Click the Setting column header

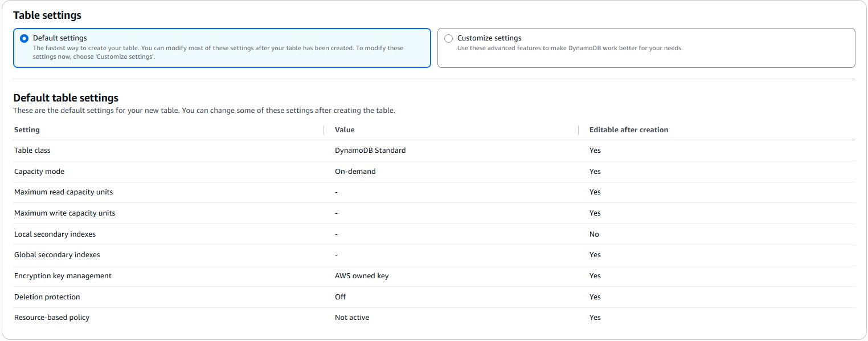27,129
